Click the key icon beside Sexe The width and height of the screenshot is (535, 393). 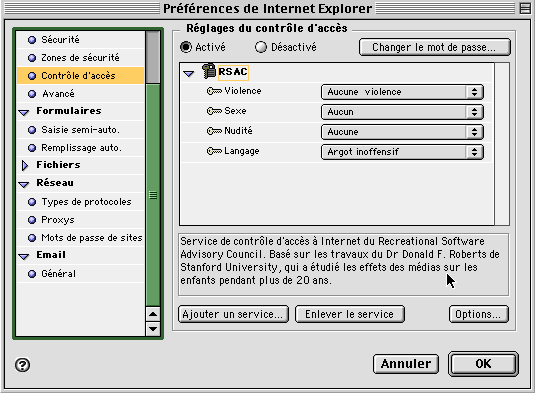click(x=214, y=111)
